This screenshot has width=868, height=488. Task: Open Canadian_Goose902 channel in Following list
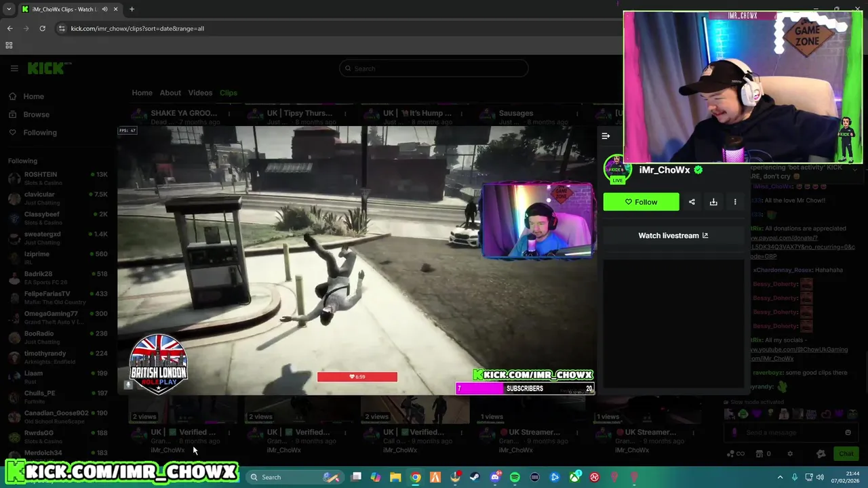[x=58, y=417]
